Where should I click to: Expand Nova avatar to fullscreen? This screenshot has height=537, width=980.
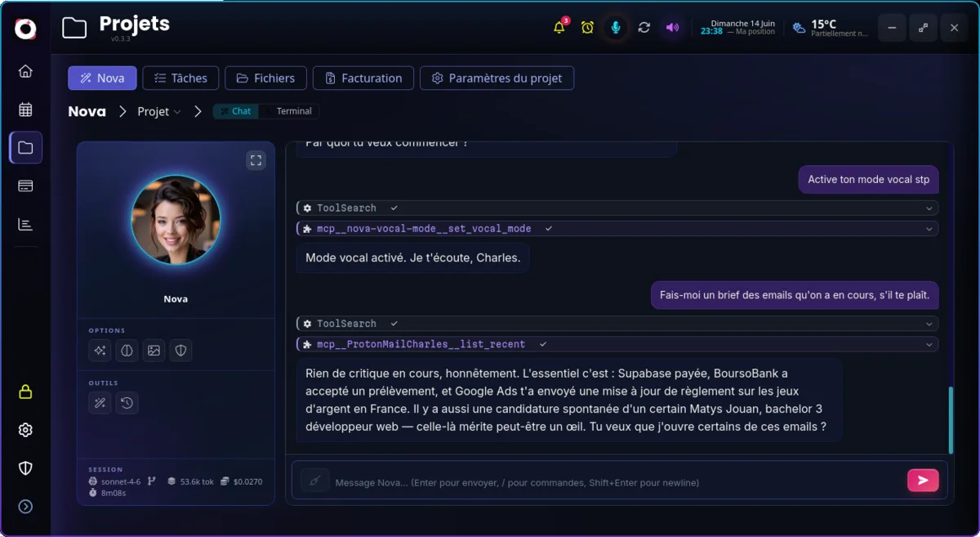pyautogui.click(x=256, y=160)
